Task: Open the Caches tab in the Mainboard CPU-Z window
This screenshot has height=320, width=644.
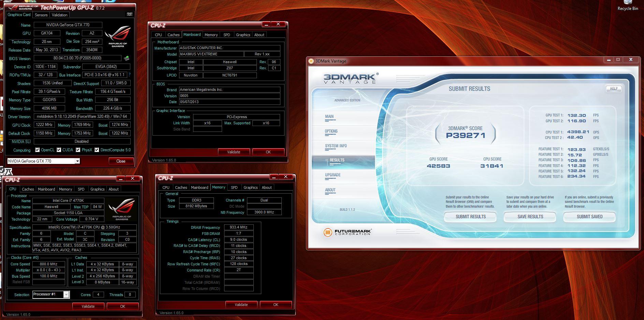Action: pos(173,35)
